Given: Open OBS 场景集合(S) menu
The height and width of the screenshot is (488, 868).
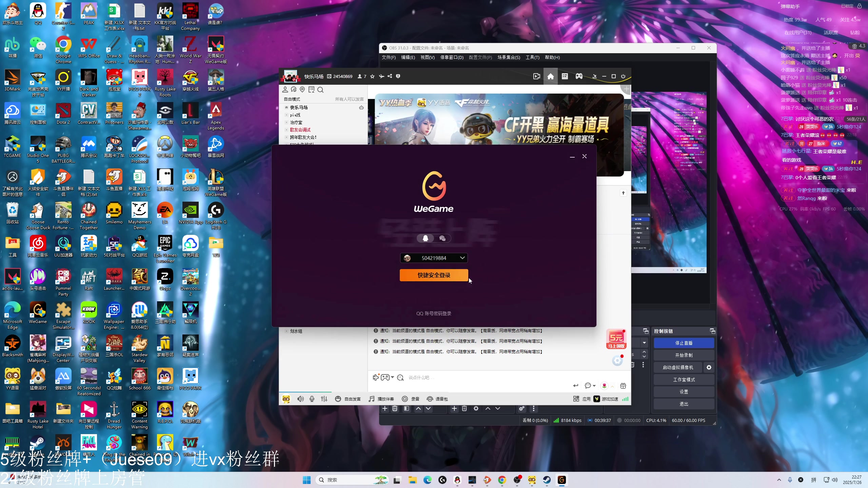Looking at the screenshot, I should coord(509,57).
